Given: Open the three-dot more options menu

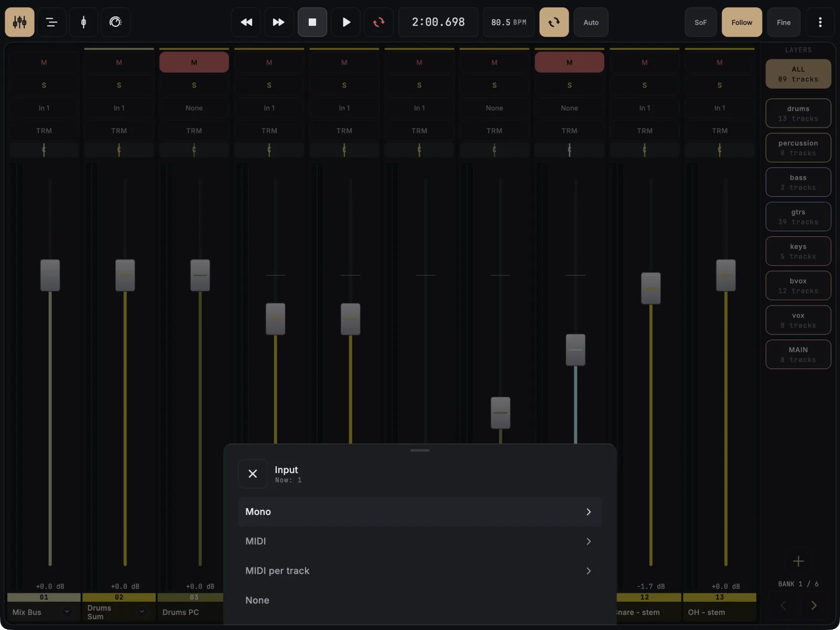Looking at the screenshot, I should pyautogui.click(x=820, y=22).
